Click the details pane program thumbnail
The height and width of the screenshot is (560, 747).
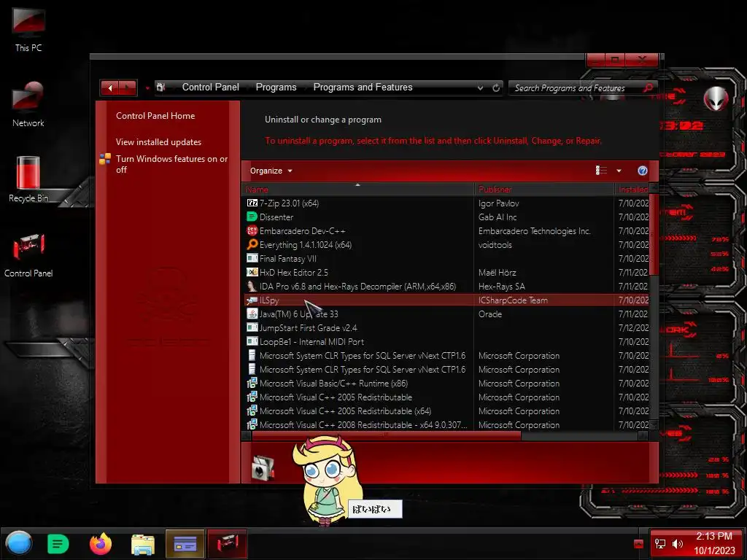(263, 467)
